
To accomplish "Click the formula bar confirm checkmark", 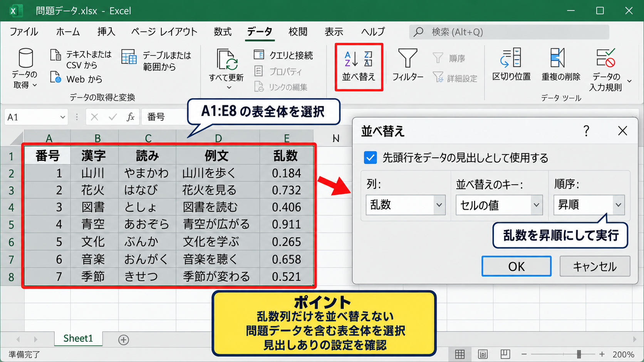I will coord(112,117).
